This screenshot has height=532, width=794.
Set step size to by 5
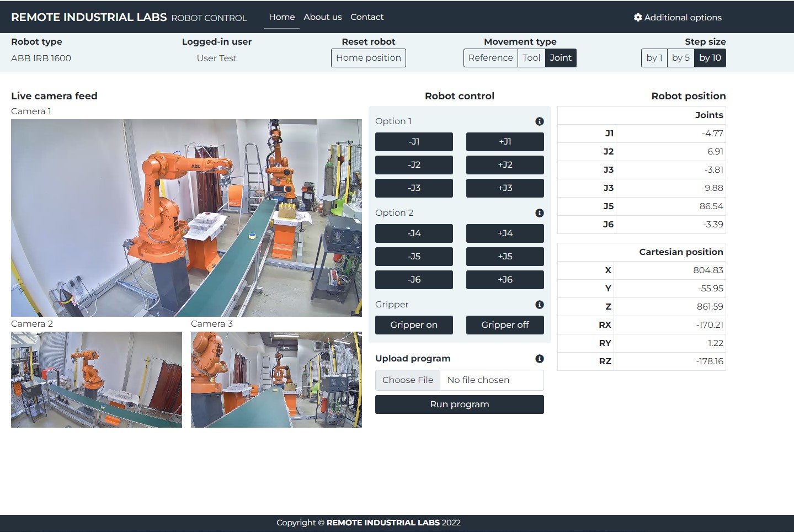(x=680, y=58)
